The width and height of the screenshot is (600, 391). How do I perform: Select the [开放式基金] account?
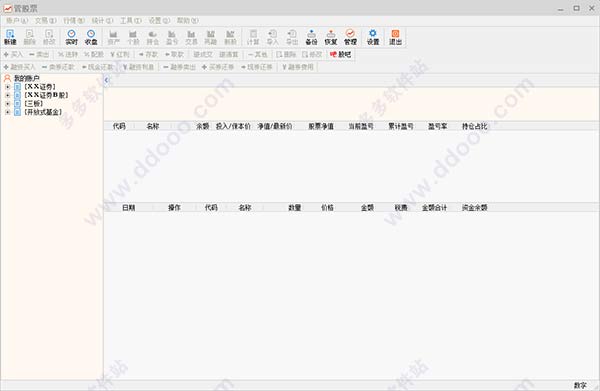tap(43, 112)
